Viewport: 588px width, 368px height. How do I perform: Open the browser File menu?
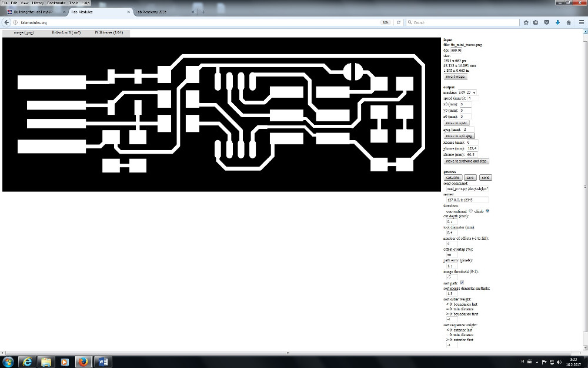coord(5,3)
